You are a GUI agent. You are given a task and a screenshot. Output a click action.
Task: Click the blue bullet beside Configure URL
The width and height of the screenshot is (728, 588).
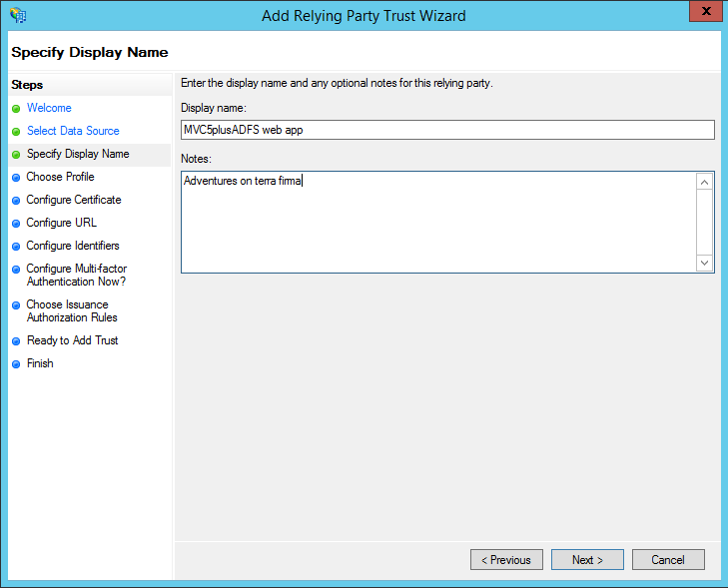[16, 224]
